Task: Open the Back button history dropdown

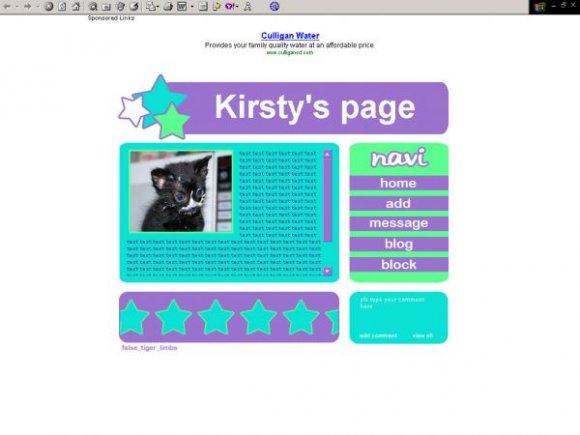Action: [17, 7]
